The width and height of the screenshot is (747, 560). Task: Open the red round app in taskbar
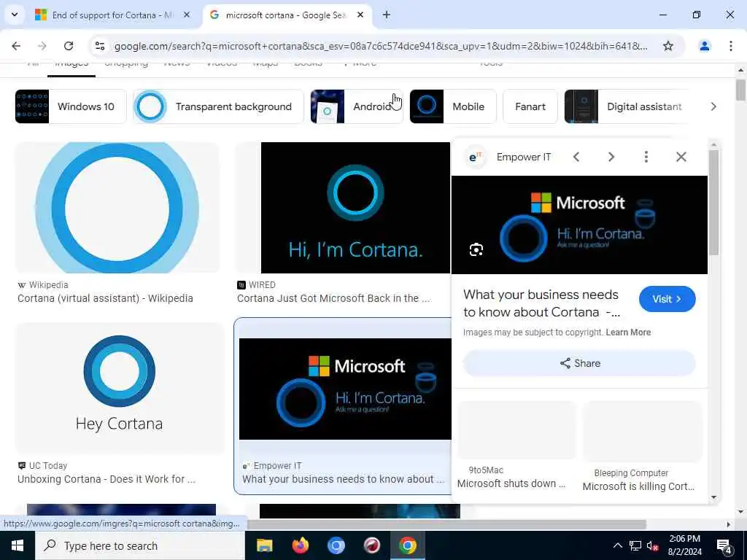click(x=371, y=545)
